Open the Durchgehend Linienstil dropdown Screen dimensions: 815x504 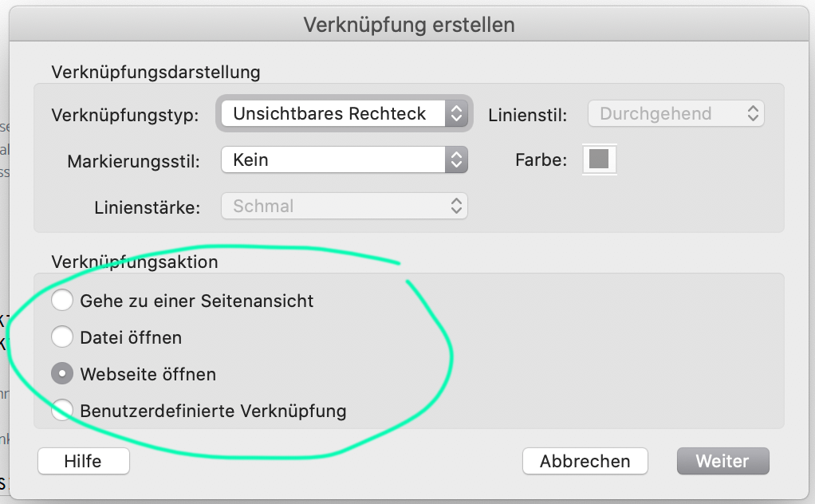(675, 113)
